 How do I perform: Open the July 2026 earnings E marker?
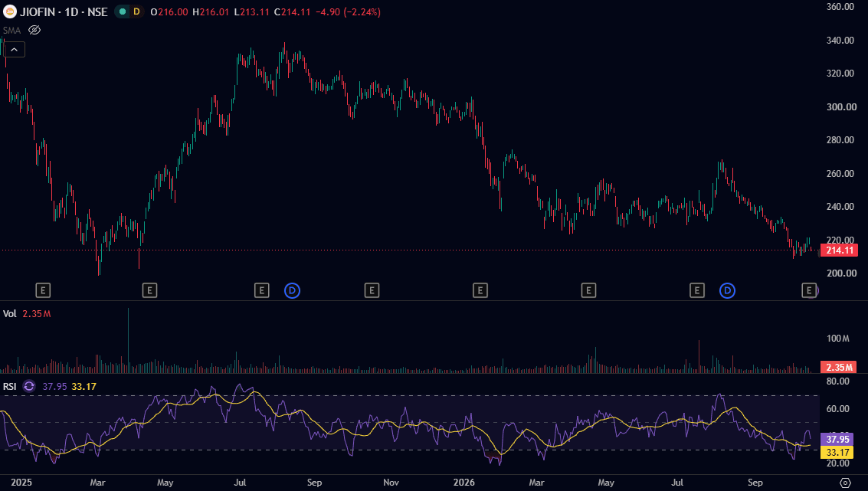click(697, 290)
